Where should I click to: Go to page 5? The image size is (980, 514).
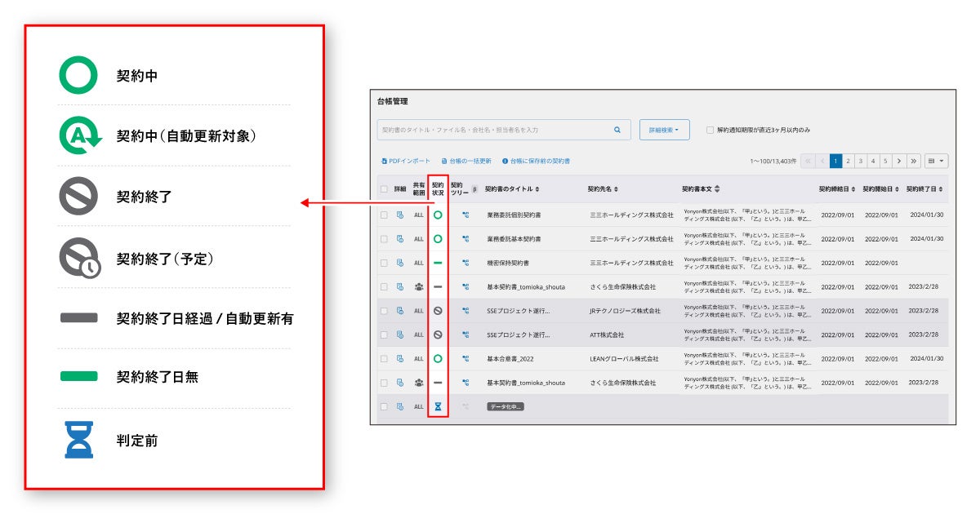pyautogui.click(x=884, y=162)
